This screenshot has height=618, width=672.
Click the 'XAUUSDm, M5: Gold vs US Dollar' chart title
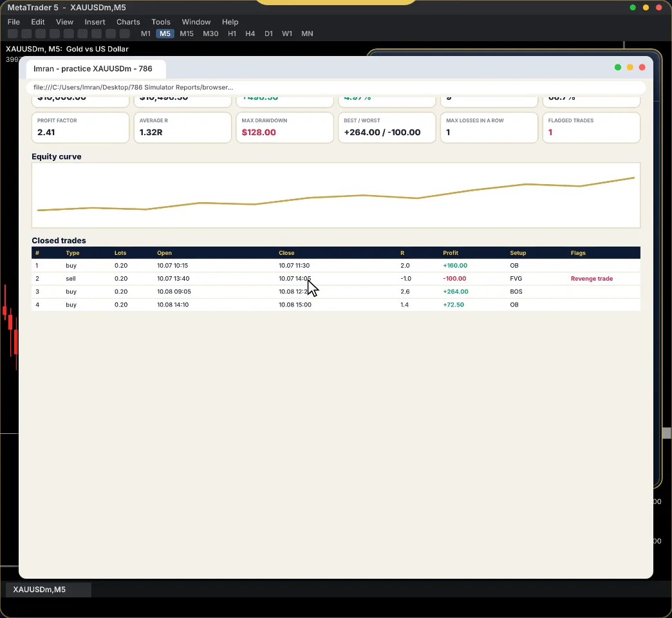pos(67,49)
